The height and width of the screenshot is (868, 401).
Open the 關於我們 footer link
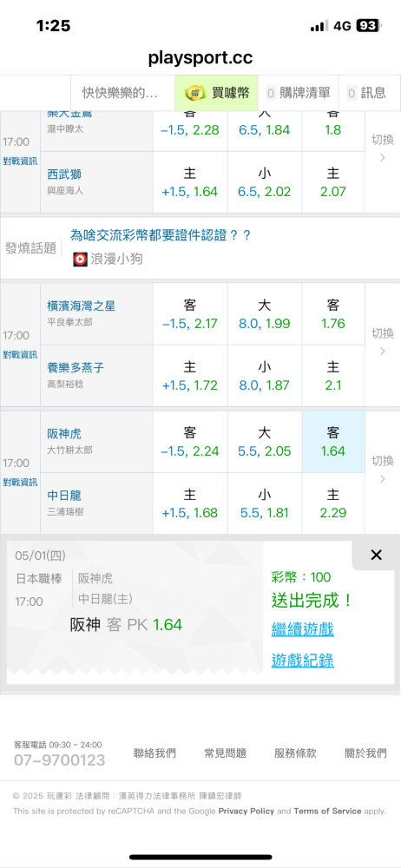click(x=365, y=753)
